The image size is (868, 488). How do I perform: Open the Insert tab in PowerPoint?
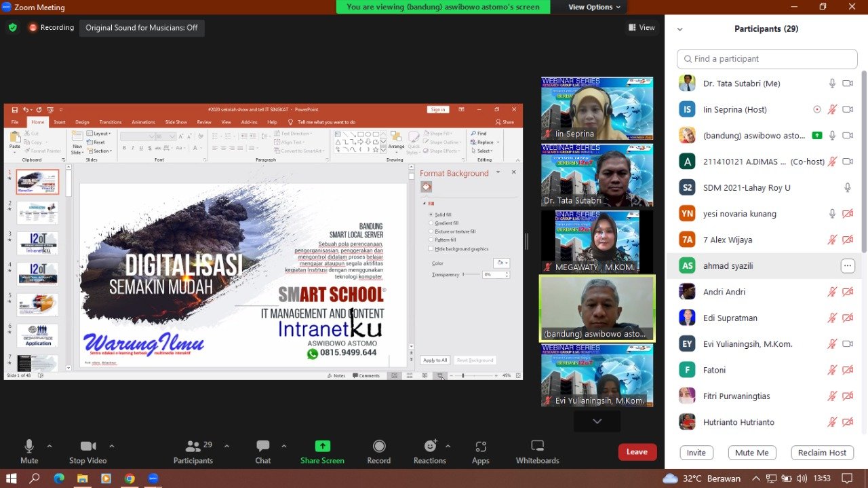coord(60,122)
